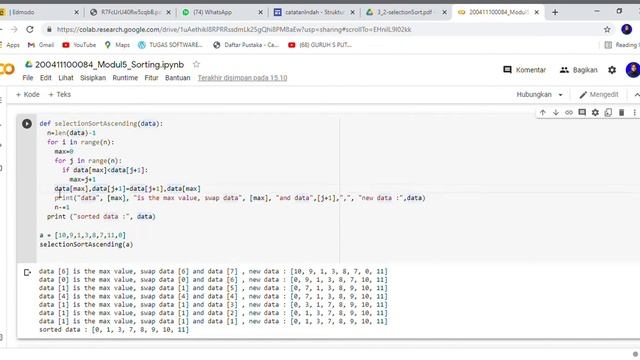Click the 'def selectionSortAscending(data):' line
The height and width of the screenshot is (360, 640).
(x=101, y=124)
